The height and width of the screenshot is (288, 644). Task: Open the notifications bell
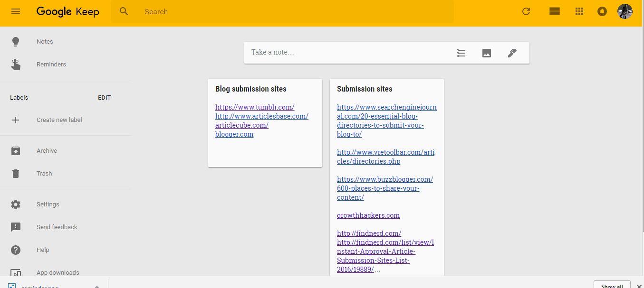602,11
